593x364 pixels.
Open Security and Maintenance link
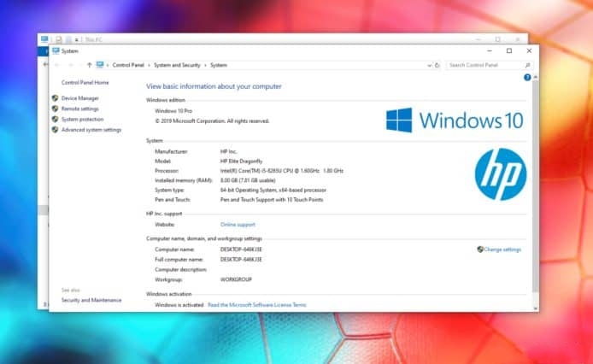coord(91,301)
